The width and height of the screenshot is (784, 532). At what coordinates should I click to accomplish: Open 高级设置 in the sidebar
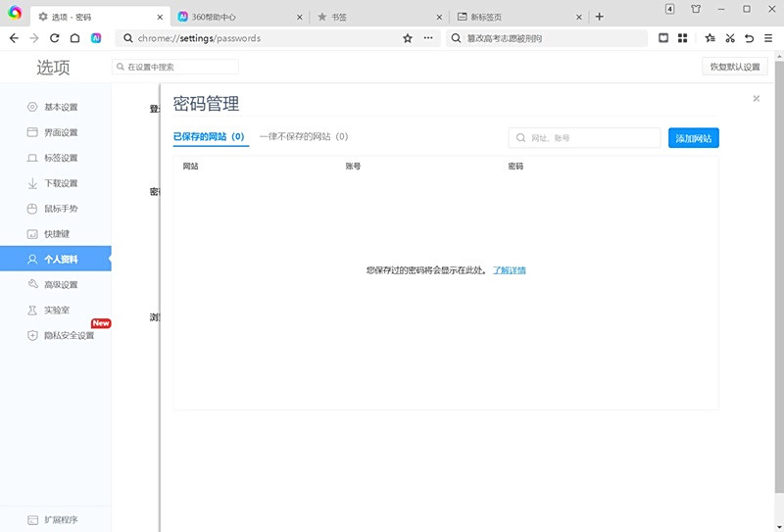click(56, 284)
